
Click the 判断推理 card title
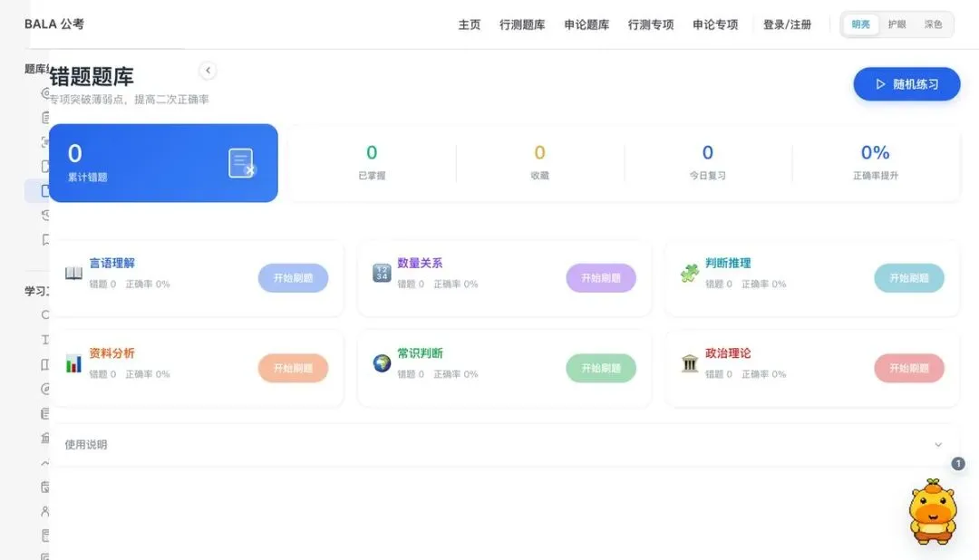point(727,263)
